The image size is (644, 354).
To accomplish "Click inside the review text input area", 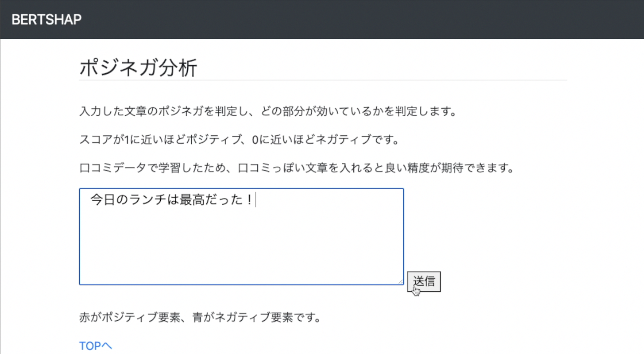I will click(x=237, y=237).
